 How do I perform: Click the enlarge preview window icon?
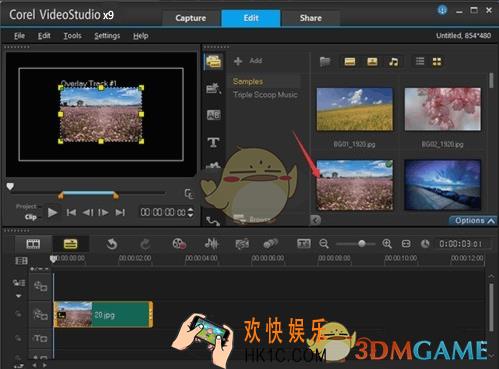click(189, 194)
